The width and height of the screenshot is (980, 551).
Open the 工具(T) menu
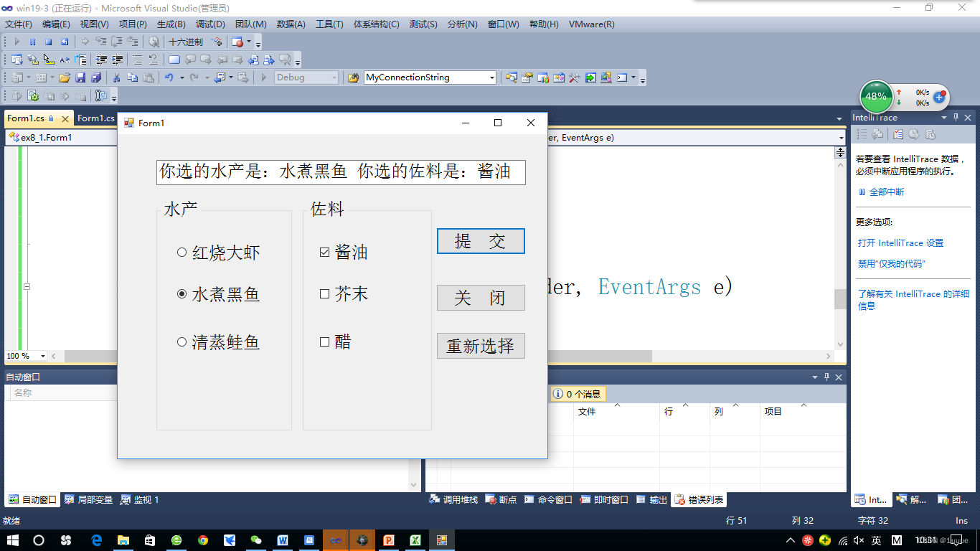329,24
